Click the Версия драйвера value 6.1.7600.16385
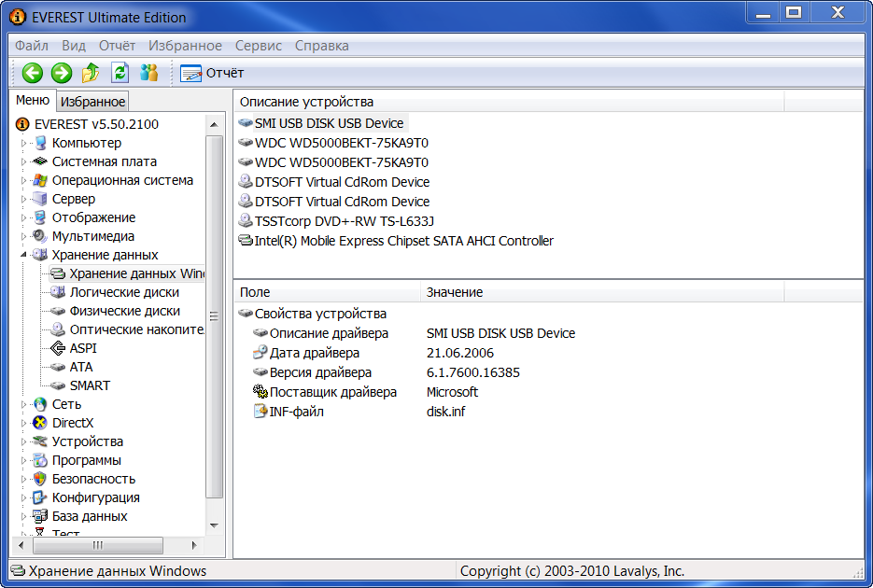 coord(472,372)
